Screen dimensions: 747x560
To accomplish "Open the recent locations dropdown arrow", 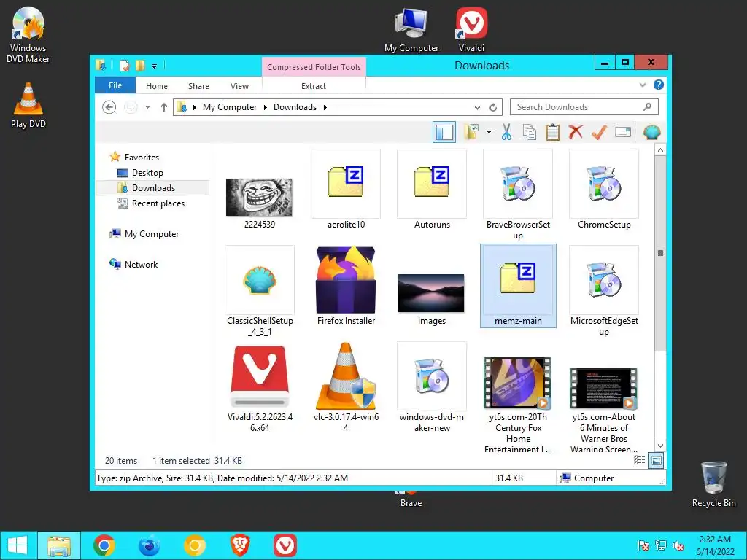I will [x=147, y=107].
